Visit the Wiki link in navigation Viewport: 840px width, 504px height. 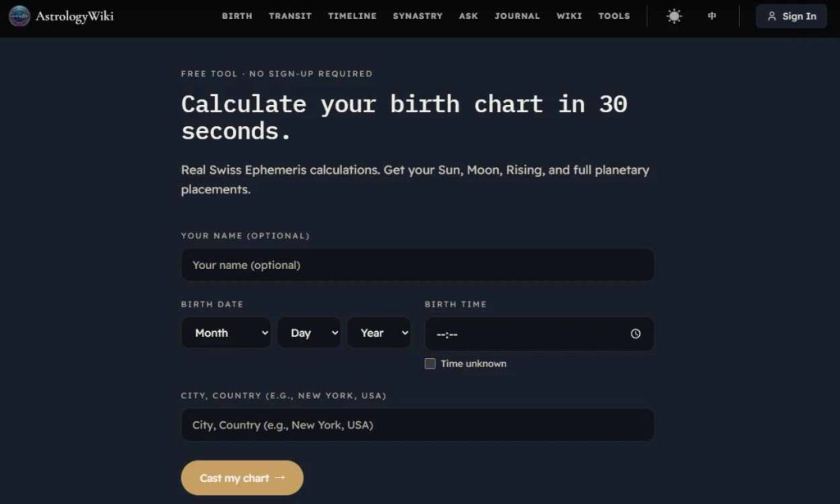pyautogui.click(x=569, y=16)
